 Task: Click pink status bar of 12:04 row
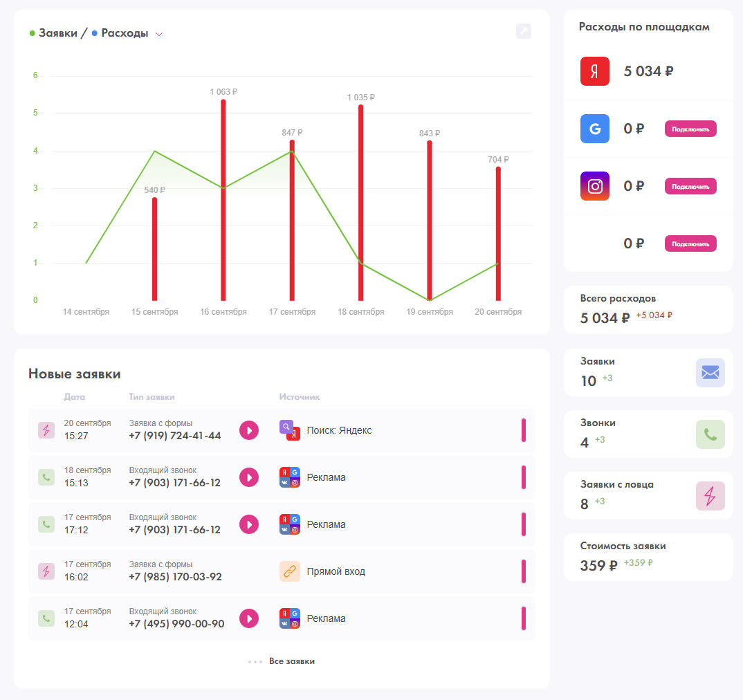(524, 618)
